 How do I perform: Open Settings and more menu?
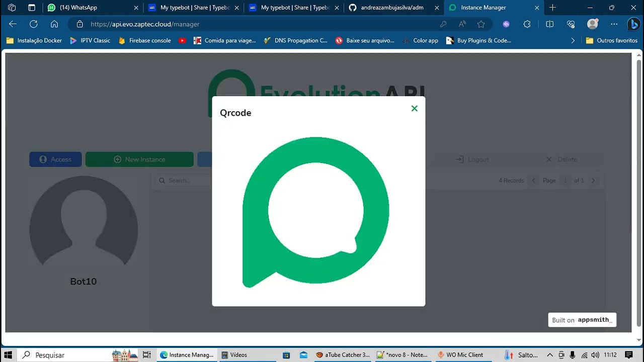(614, 24)
